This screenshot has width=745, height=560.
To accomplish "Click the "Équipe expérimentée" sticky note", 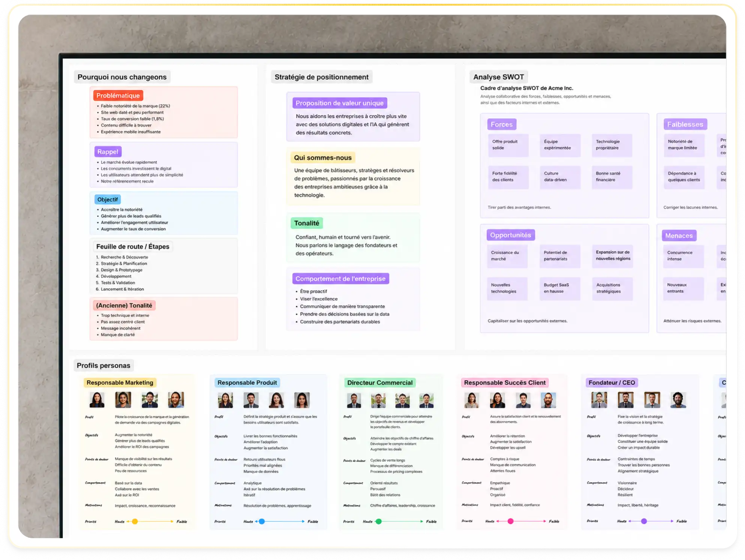I will (x=560, y=145).
